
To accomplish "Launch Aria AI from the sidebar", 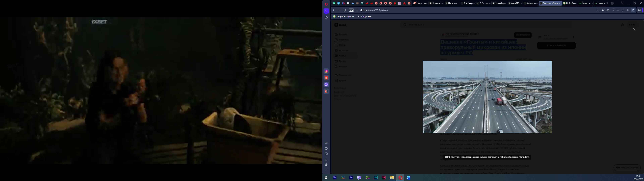I will point(326,84).
